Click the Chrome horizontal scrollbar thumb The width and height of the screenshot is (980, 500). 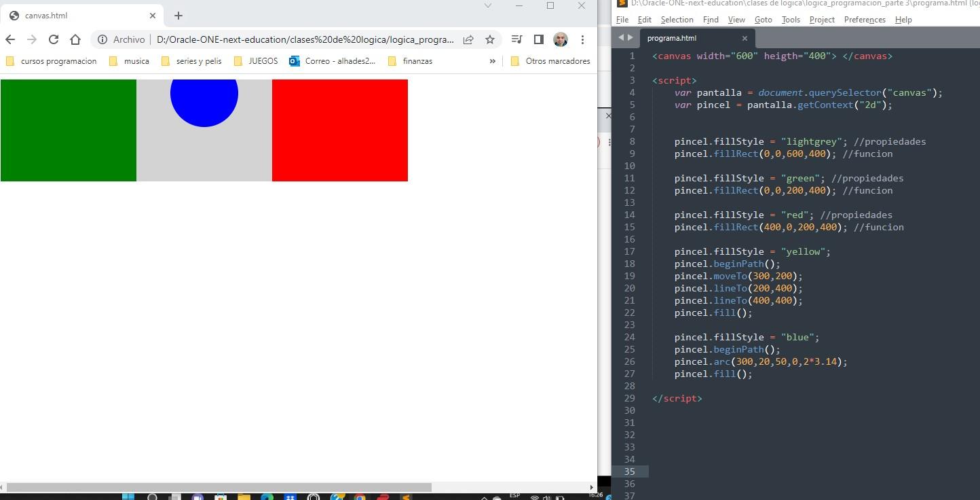click(x=219, y=487)
